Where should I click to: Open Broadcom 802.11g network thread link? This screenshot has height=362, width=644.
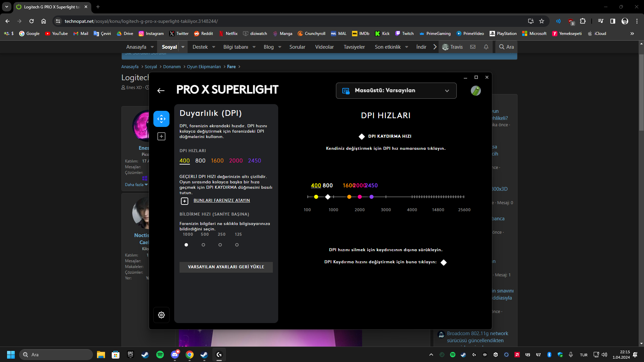478,337
